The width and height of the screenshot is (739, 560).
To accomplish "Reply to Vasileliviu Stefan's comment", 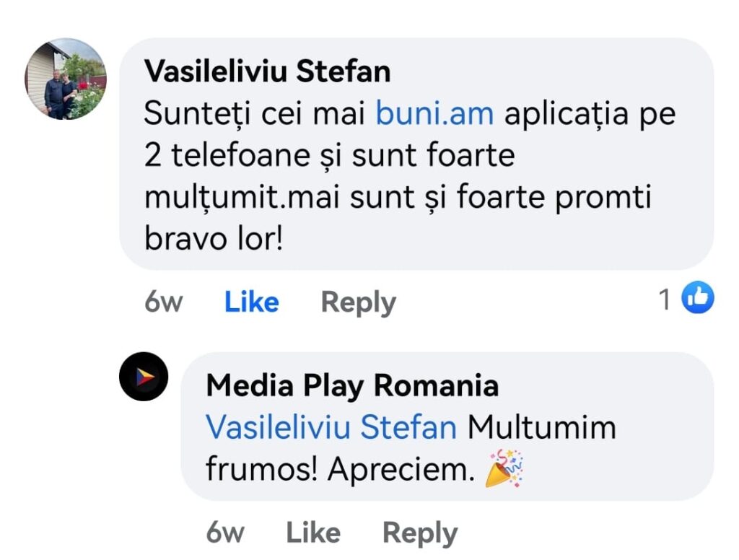I will click(x=358, y=302).
